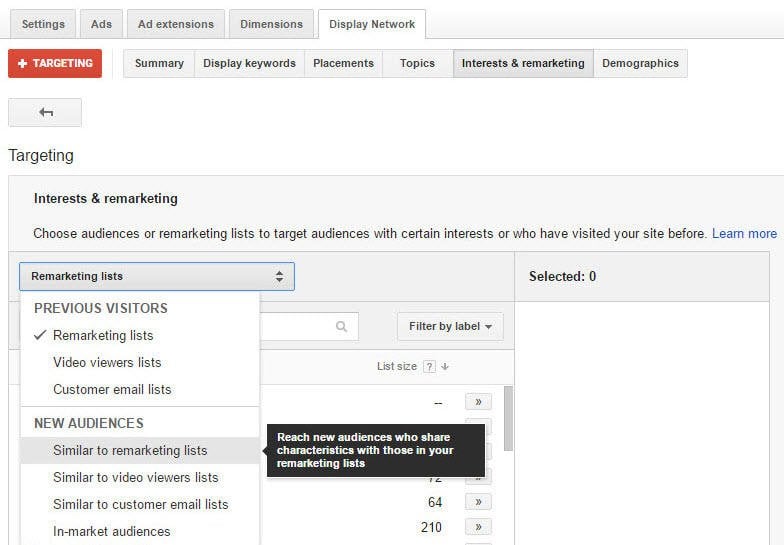Open the Summary sub-tab

point(159,64)
